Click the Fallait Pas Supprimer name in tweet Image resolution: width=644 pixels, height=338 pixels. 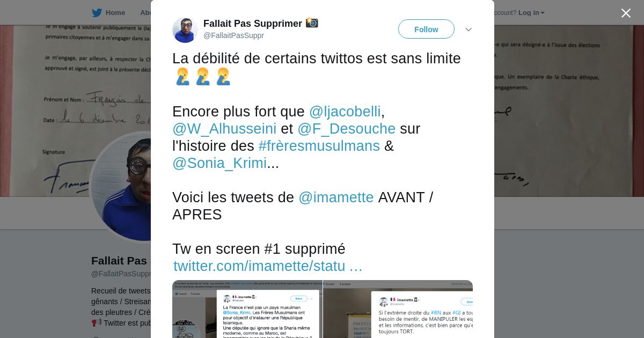(x=252, y=24)
